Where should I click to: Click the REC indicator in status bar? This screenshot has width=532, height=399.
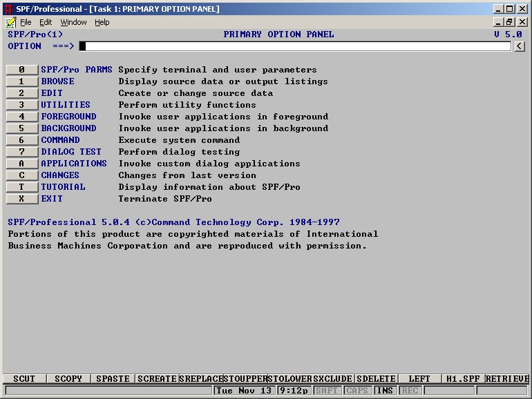(x=410, y=391)
